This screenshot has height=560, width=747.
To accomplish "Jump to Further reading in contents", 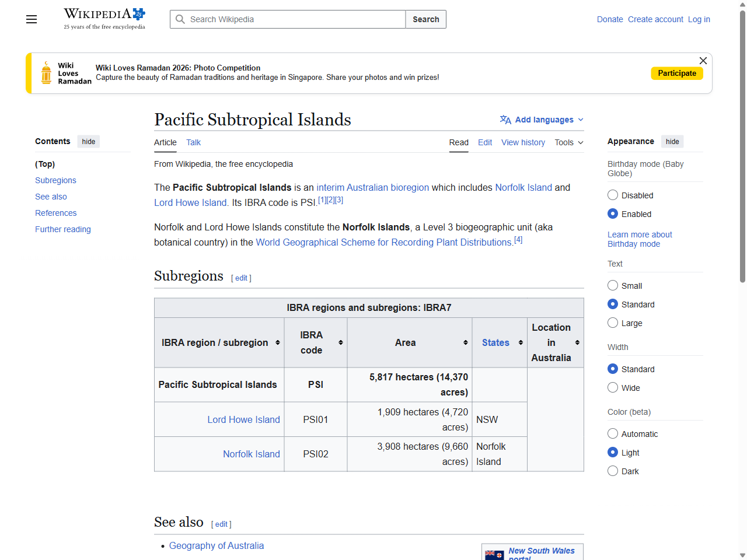I will coord(63,229).
